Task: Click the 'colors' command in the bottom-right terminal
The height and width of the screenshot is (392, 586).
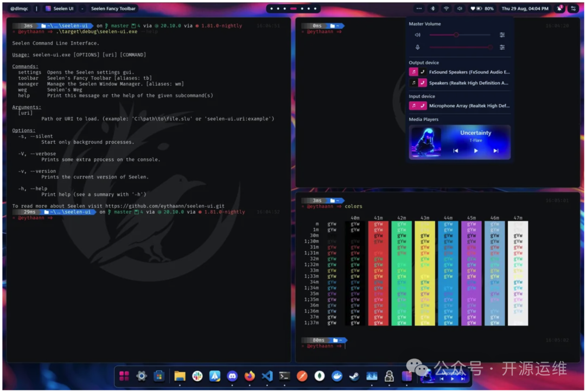Action: coord(353,206)
